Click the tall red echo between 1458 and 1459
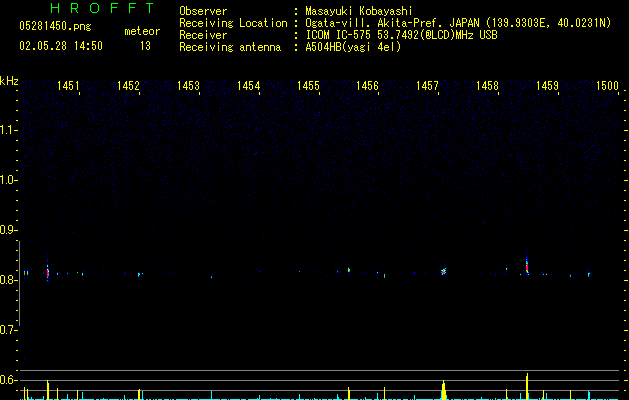 pos(527,266)
